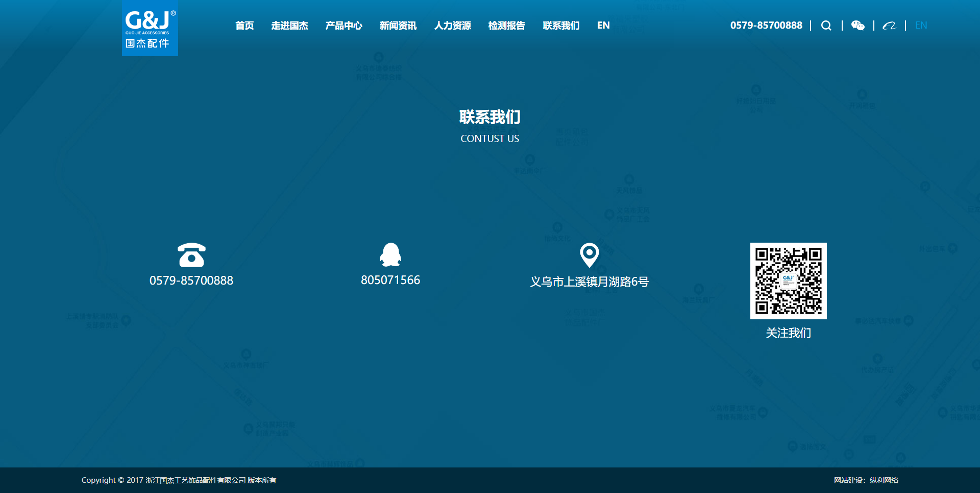Click the telephone icon

point(191,255)
